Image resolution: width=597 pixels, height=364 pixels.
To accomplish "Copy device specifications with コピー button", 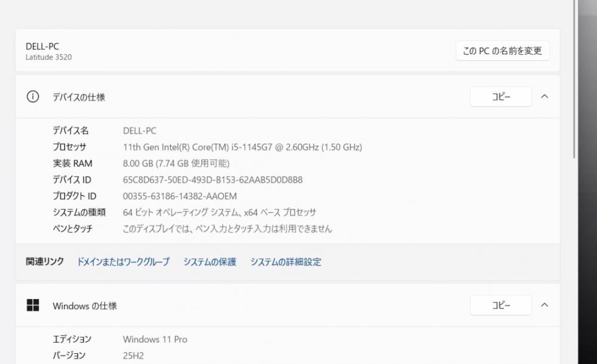I will tap(501, 97).
